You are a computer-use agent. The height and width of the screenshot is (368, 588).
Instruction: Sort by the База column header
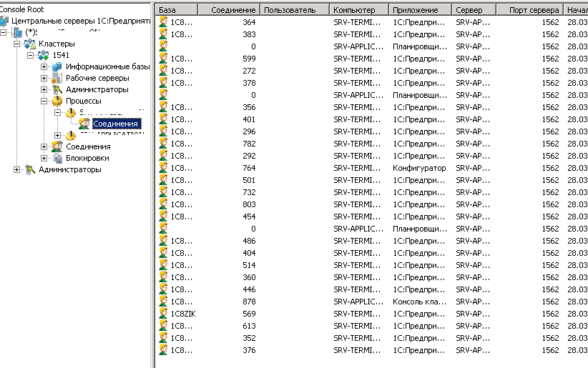pyautogui.click(x=176, y=10)
